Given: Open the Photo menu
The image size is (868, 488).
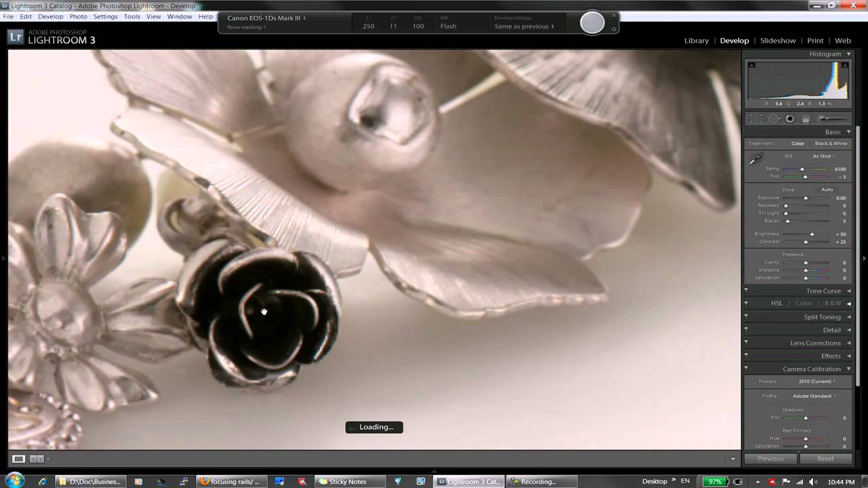Looking at the screenshot, I should [x=78, y=16].
